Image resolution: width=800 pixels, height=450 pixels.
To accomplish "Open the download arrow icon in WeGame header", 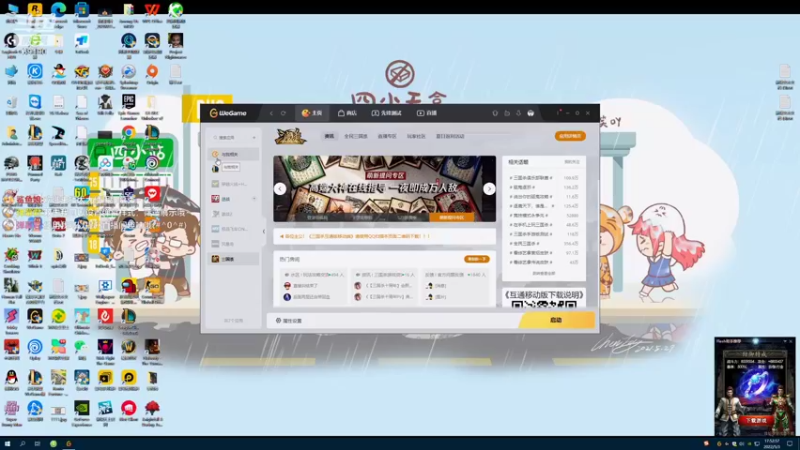I will pyautogui.click(x=518, y=113).
